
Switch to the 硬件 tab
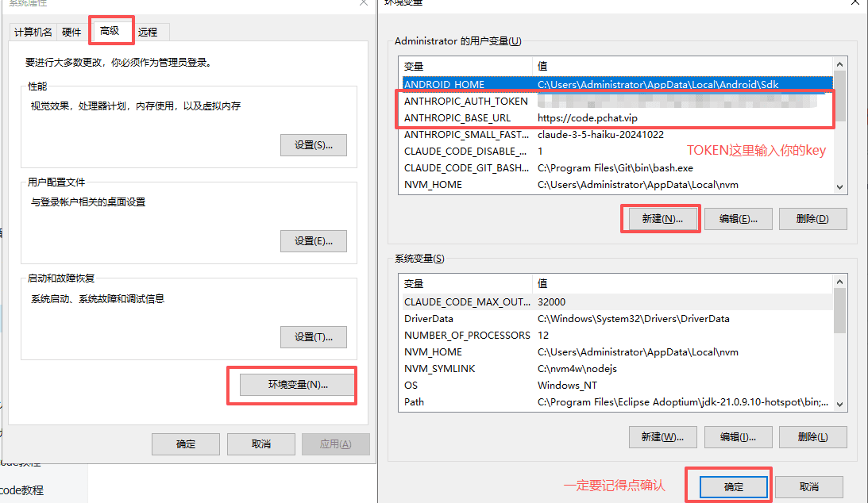[71, 32]
